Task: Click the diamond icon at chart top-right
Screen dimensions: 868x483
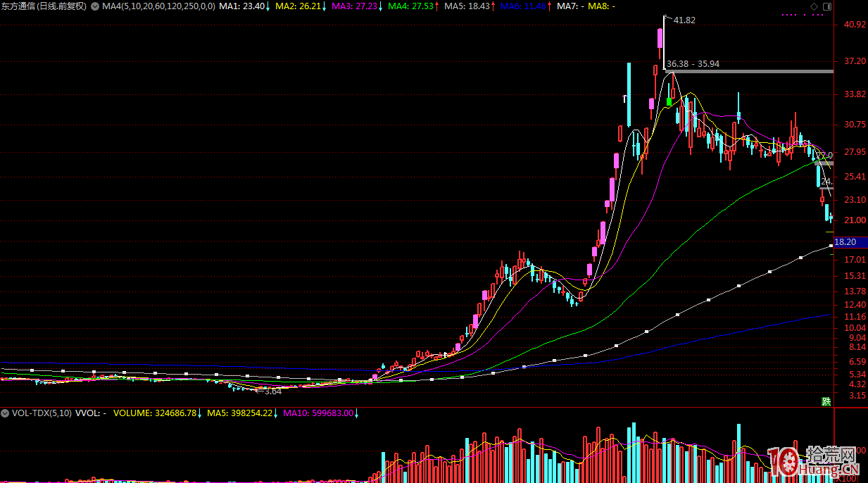Action: point(814,6)
